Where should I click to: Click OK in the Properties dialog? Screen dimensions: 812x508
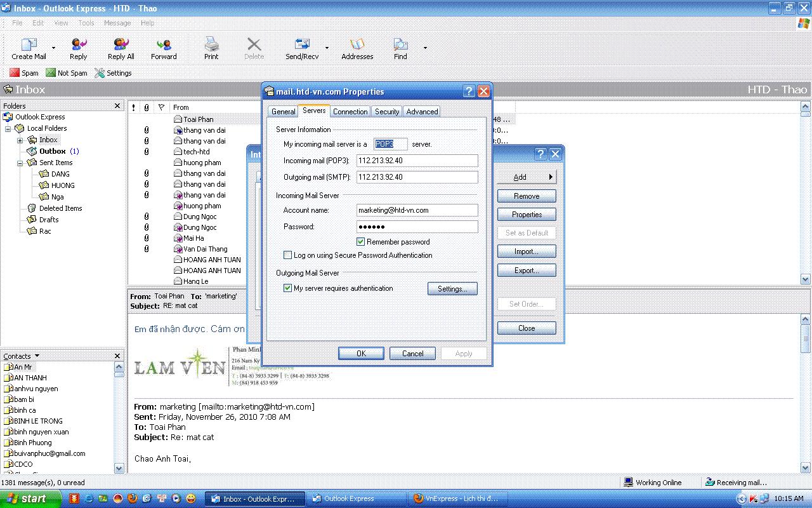[x=361, y=354]
